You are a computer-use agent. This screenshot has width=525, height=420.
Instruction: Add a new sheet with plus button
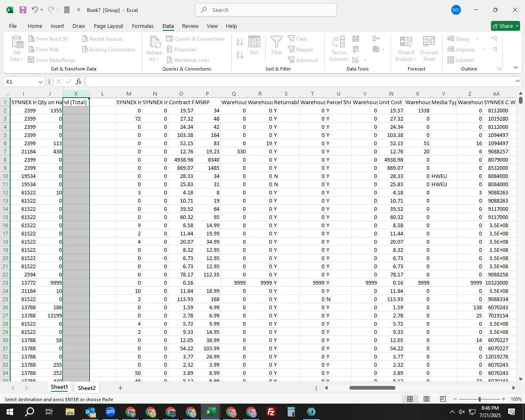point(120,388)
